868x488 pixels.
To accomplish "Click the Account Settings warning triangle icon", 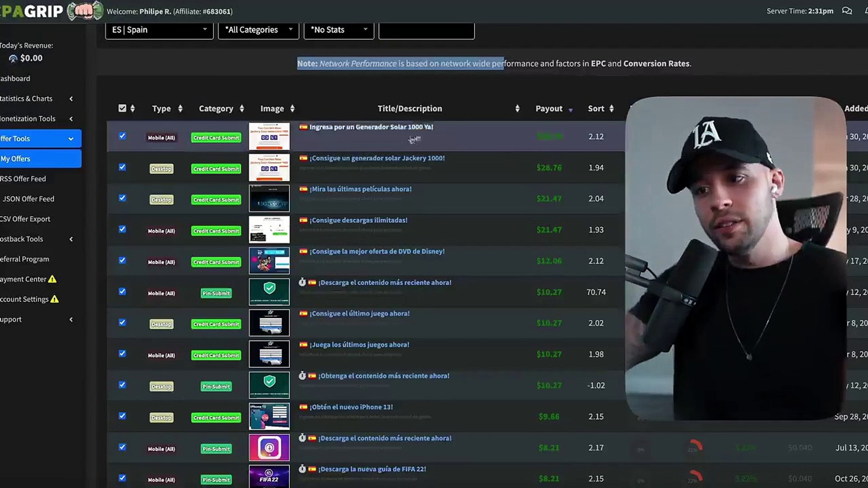I will pos(55,299).
